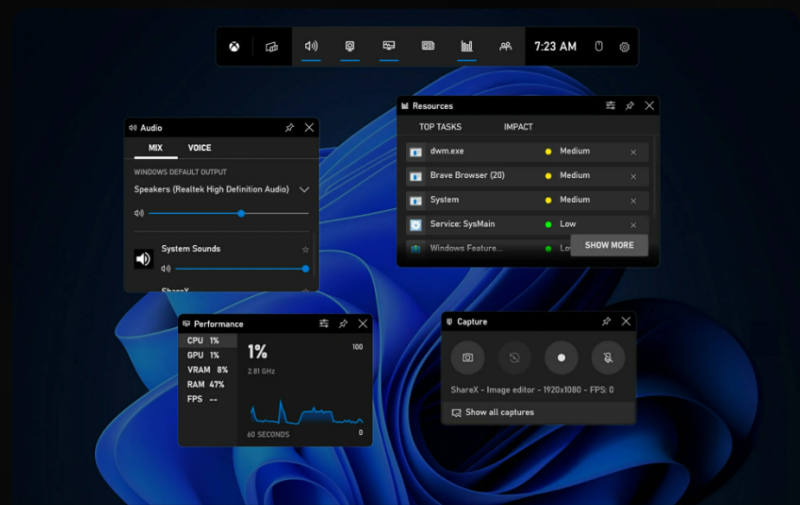This screenshot has height=505, width=800.
Task: End the dwm.exe task with X
Action: point(633,152)
